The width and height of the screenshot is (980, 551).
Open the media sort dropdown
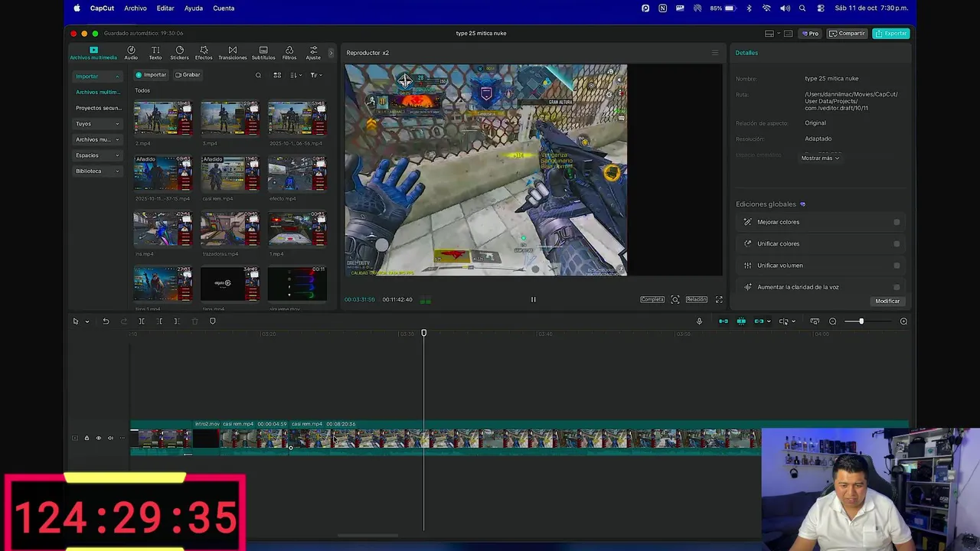(x=295, y=75)
